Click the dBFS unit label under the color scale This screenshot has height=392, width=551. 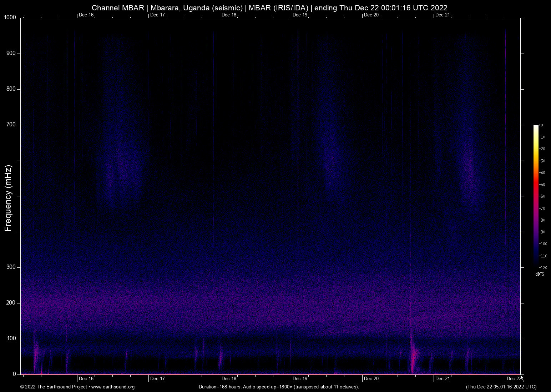coord(540,274)
